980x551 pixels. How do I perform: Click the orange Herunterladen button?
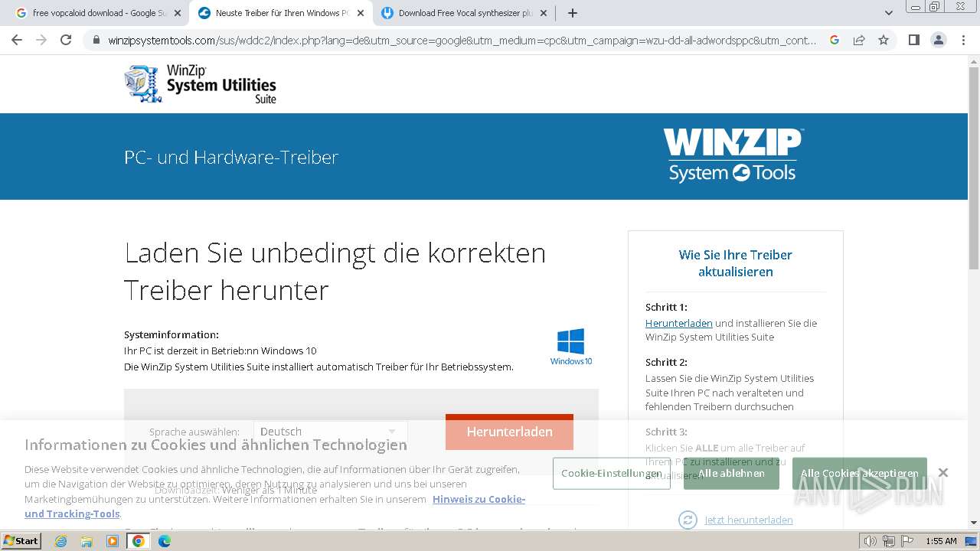coord(509,432)
